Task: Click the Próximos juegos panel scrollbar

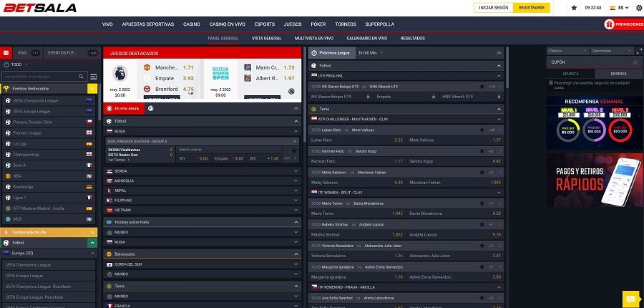Action: tap(507, 67)
